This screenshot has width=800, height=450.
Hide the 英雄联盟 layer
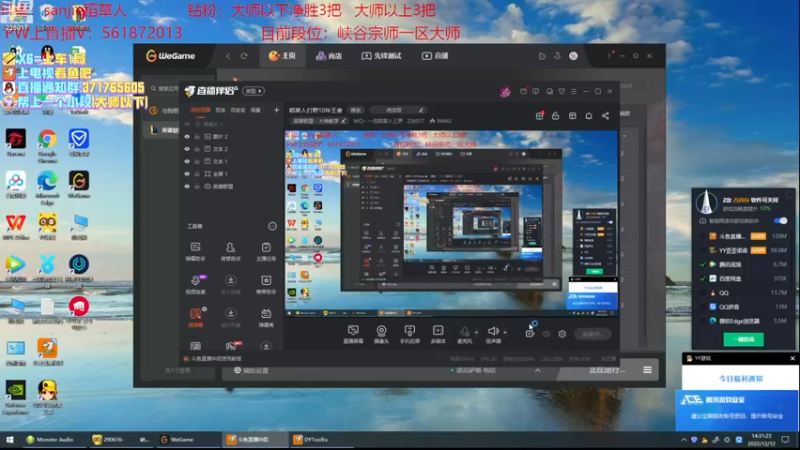(x=187, y=186)
